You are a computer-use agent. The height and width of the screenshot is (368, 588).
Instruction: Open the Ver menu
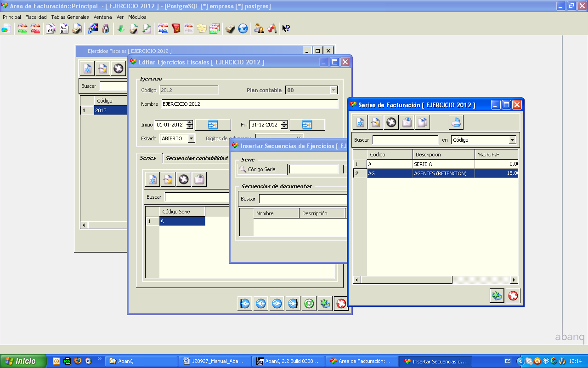pyautogui.click(x=120, y=17)
